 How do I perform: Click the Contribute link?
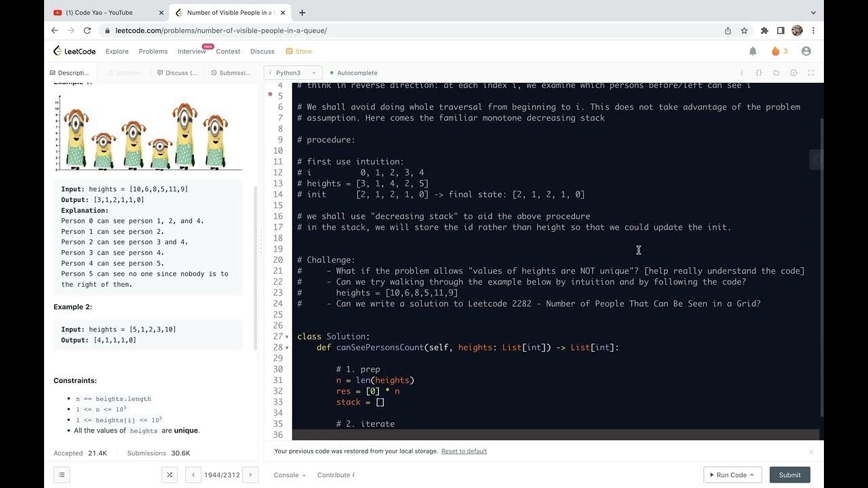(x=336, y=475)
